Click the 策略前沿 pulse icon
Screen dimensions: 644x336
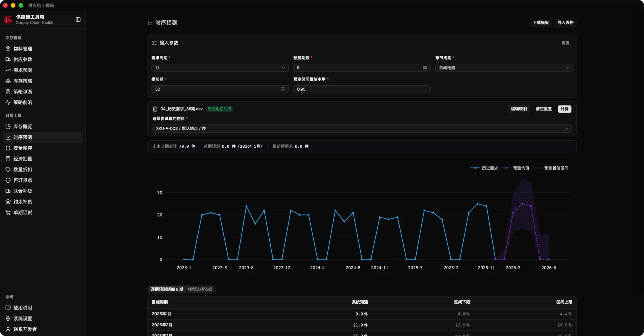pos(8,102)
